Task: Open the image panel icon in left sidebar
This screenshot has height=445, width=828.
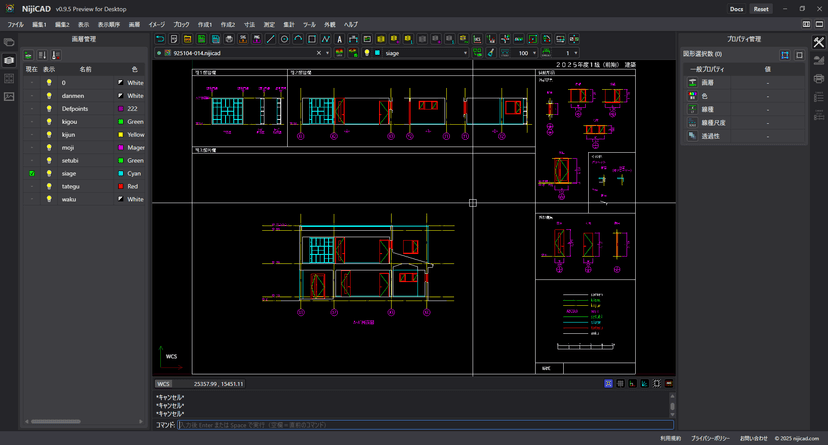Action: point(9,96)
